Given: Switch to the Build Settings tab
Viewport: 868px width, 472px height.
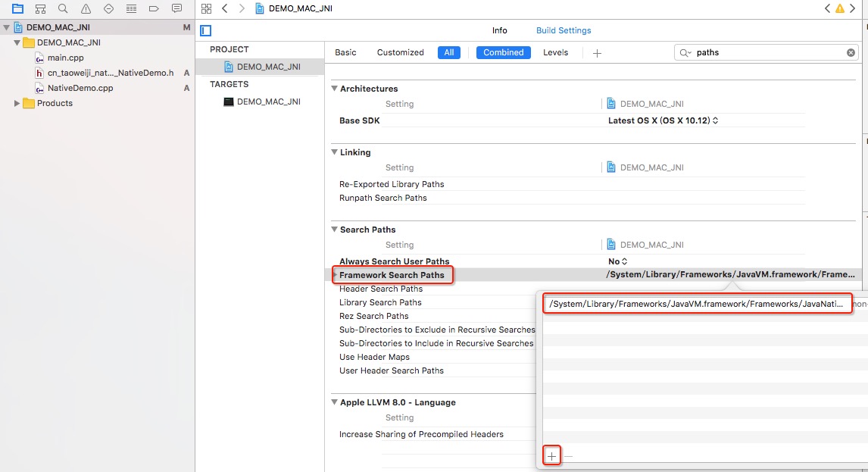Looking at the screenshot, I should pos(564,30).
